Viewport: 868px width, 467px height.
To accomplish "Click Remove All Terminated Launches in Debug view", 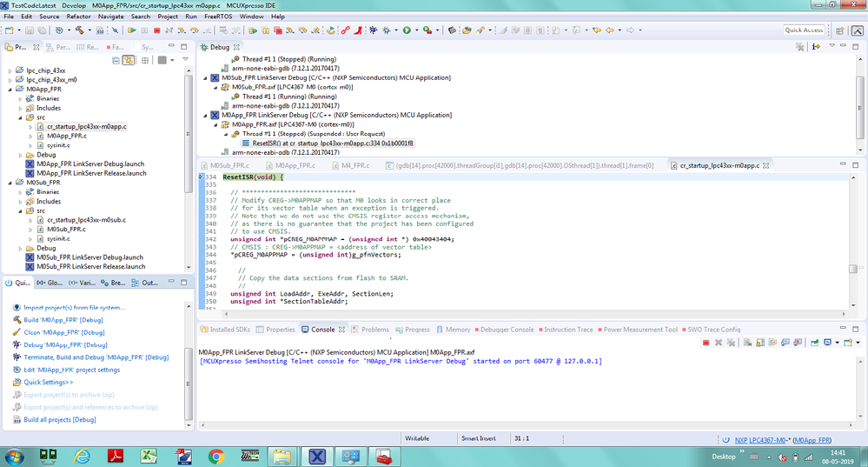I will 800,47.
